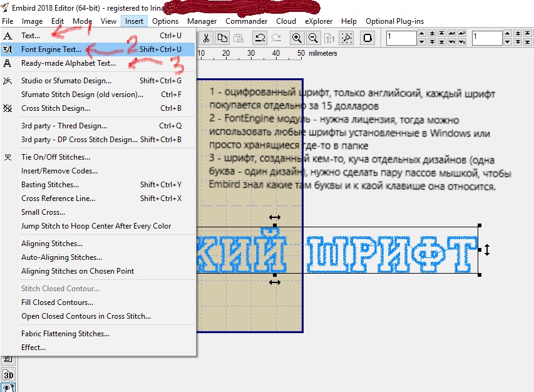Click the Zoom In magnifier icon
The width and height of the screenshot is (534, 392).
point(297,38)
